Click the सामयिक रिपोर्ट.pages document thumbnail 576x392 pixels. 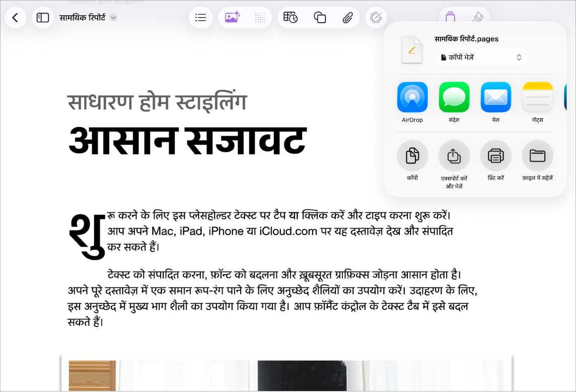412,49
